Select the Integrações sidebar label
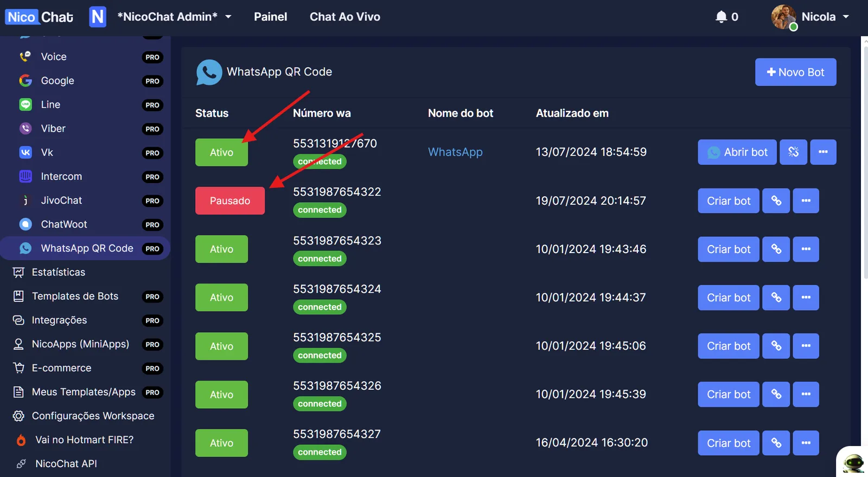 [x=59, y=320]
